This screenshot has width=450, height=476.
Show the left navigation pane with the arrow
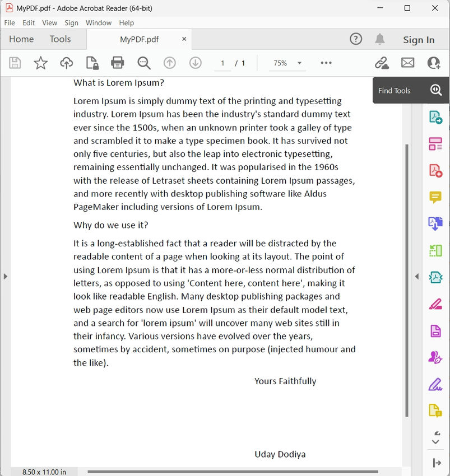point(5,276)
